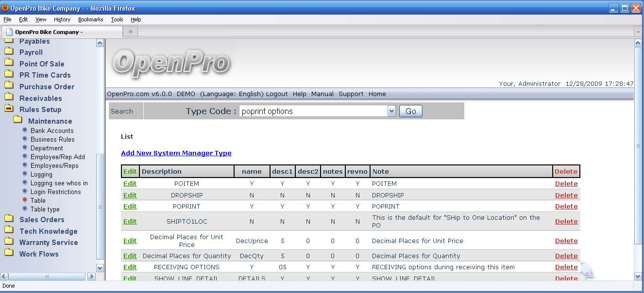Click the Logout link in header bar

[277, 94]
